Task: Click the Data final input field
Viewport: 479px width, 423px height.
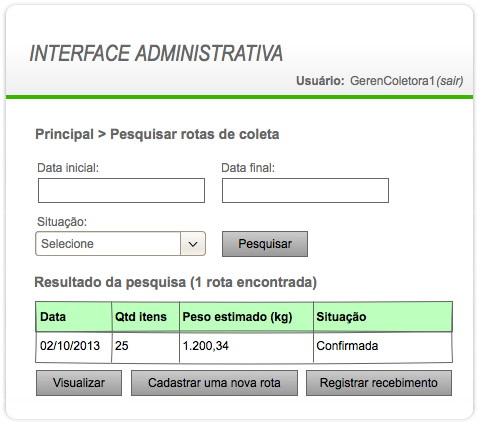Action: (305, 190)
